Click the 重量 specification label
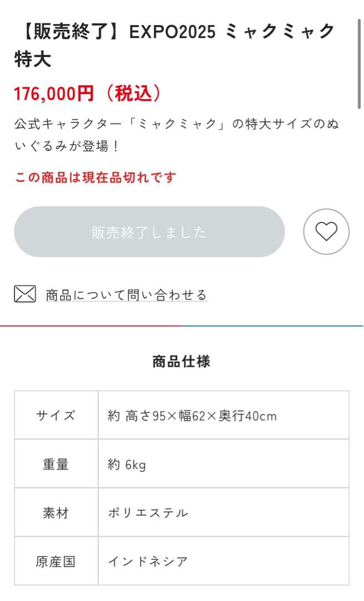The height and width of the screenshot is (601, 364). [56, 464]
